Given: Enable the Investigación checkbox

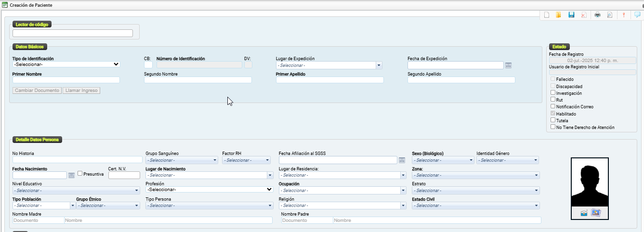Looking at the screenshot, I should pos(553,93).
